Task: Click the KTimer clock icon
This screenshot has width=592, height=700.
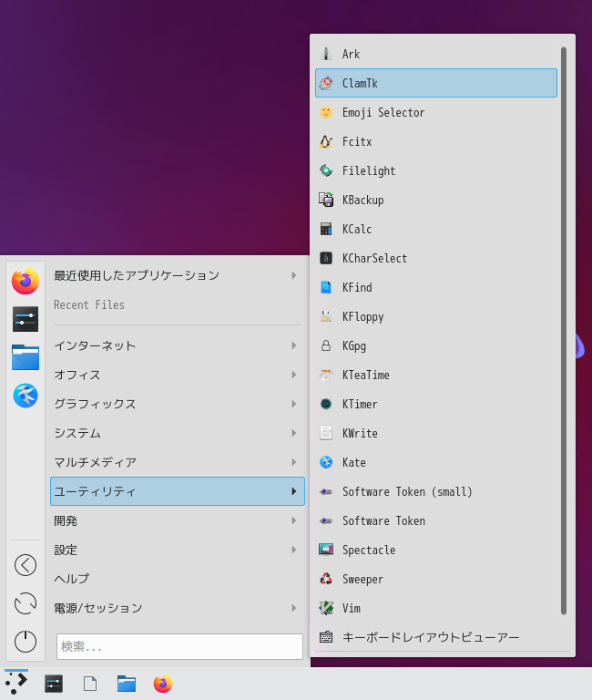Action: 326,404
